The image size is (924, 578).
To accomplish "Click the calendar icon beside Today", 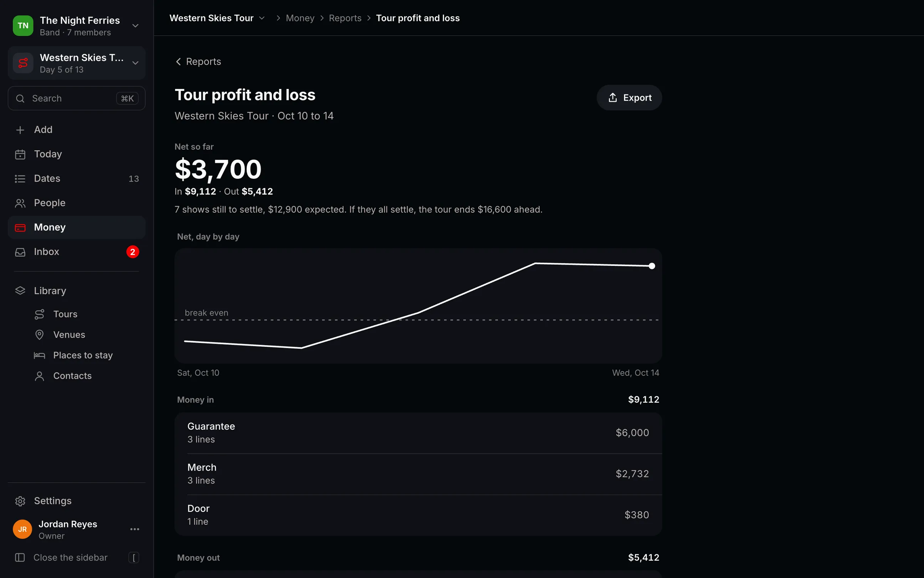I will (x=20, y=154).
